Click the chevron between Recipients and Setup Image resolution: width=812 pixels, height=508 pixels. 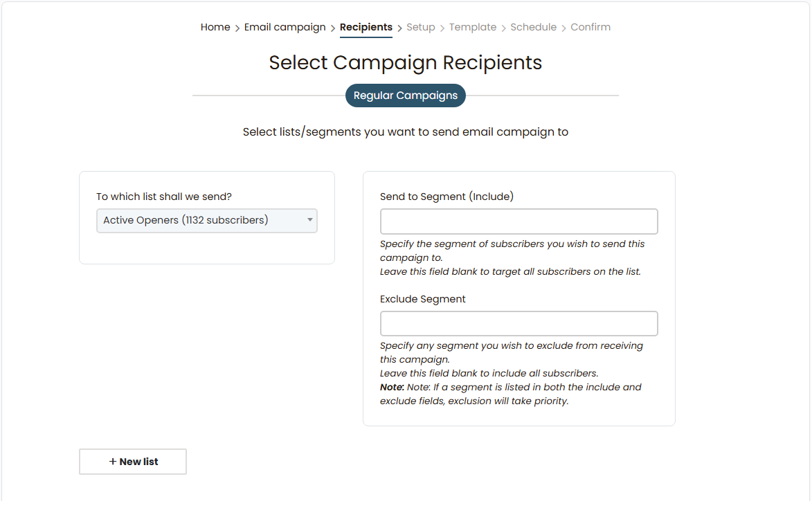(x=399, y=28)
